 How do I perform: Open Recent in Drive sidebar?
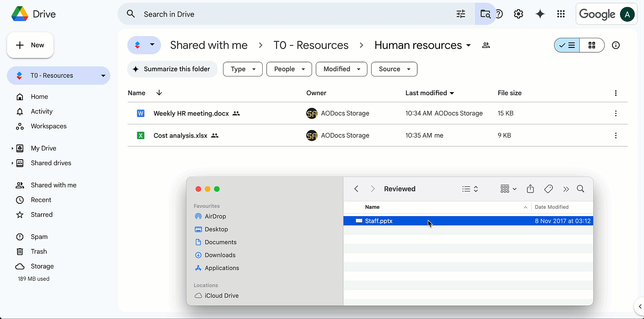[x=41, y=200]
